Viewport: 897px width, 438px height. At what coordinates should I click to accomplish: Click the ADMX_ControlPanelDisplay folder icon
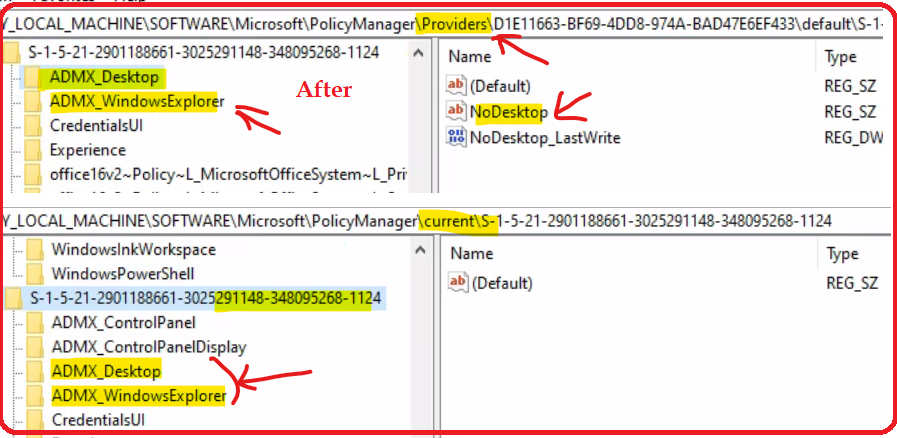(x=35, y=347)
